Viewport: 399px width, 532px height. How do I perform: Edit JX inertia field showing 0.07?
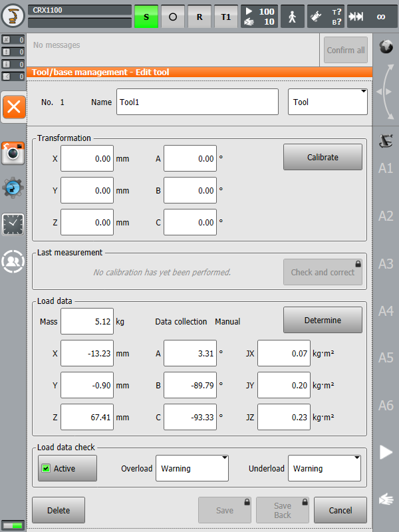click(284, 353)
